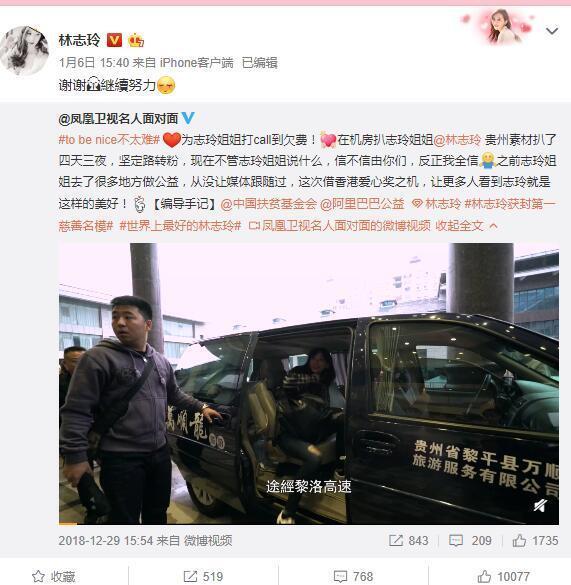This screenshot has width=571, height=585.
Task: Open the comments tab with 768
Action: (353, 576)
